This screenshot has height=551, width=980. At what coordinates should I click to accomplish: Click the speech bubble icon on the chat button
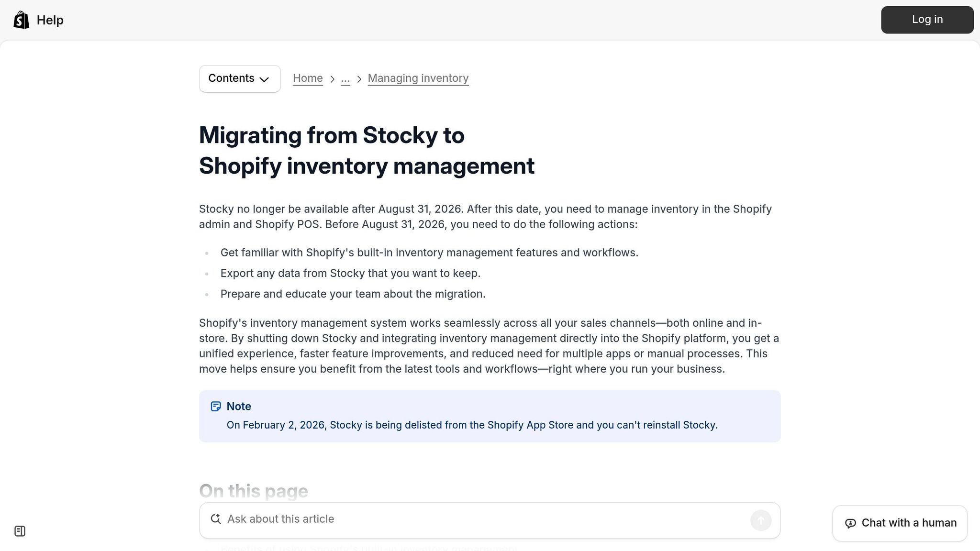pos(850,523)
